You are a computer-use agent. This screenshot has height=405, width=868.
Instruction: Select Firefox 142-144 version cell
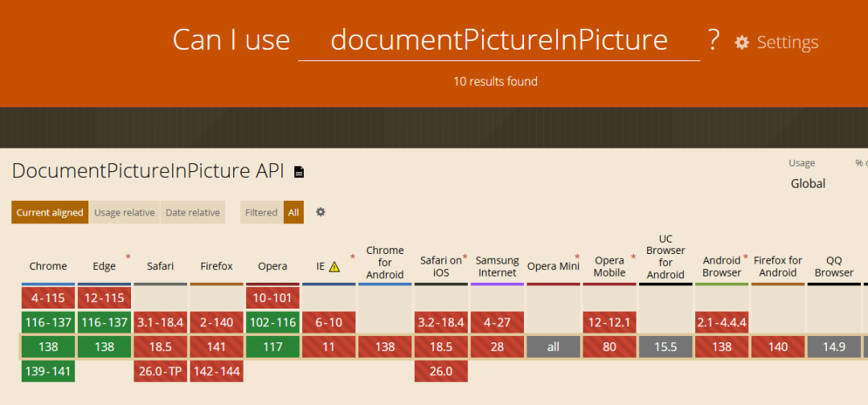coord(217,371)
